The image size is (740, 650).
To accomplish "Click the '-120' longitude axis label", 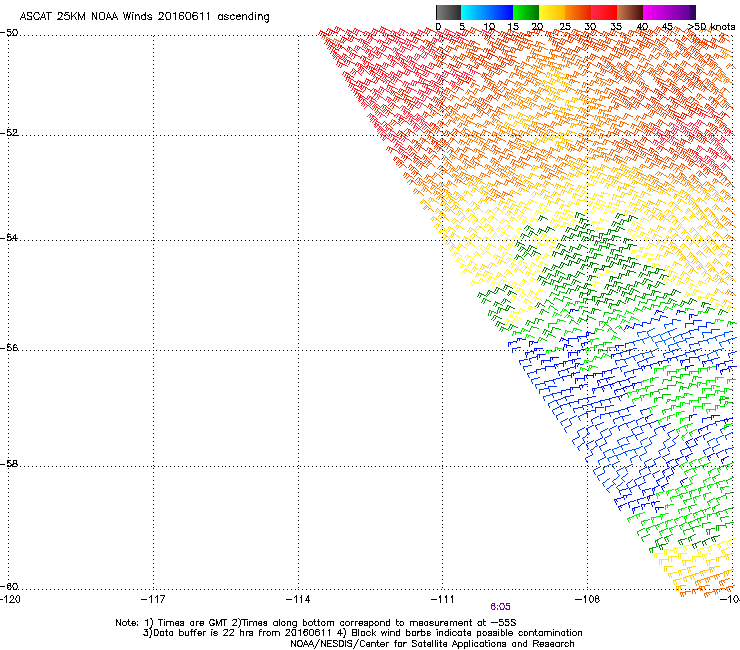I will tap(10, 599).
